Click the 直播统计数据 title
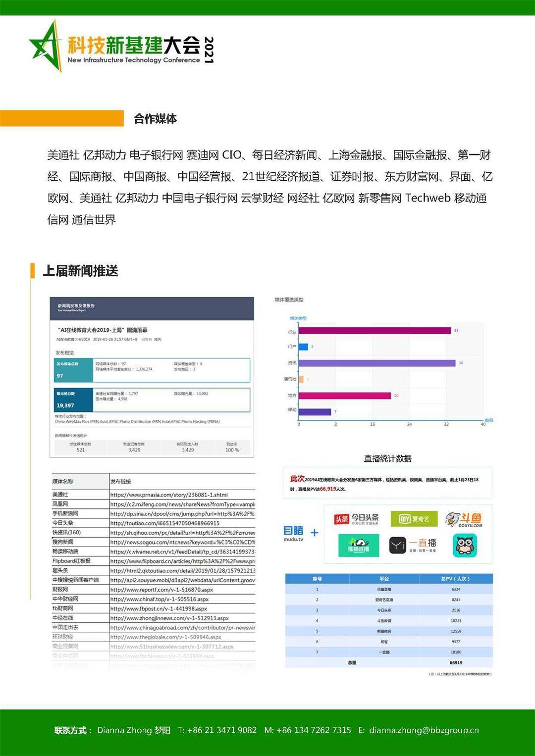Screen dimensions: 535x756 (388, 458)
